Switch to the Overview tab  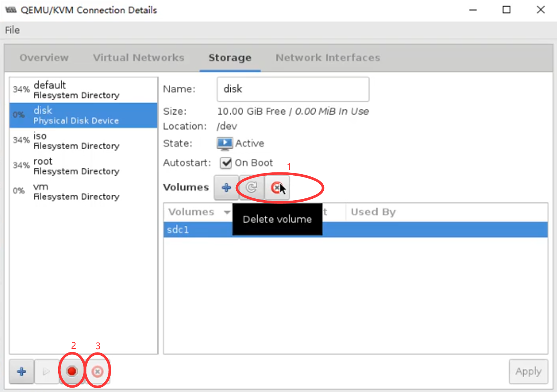(44, 58)
